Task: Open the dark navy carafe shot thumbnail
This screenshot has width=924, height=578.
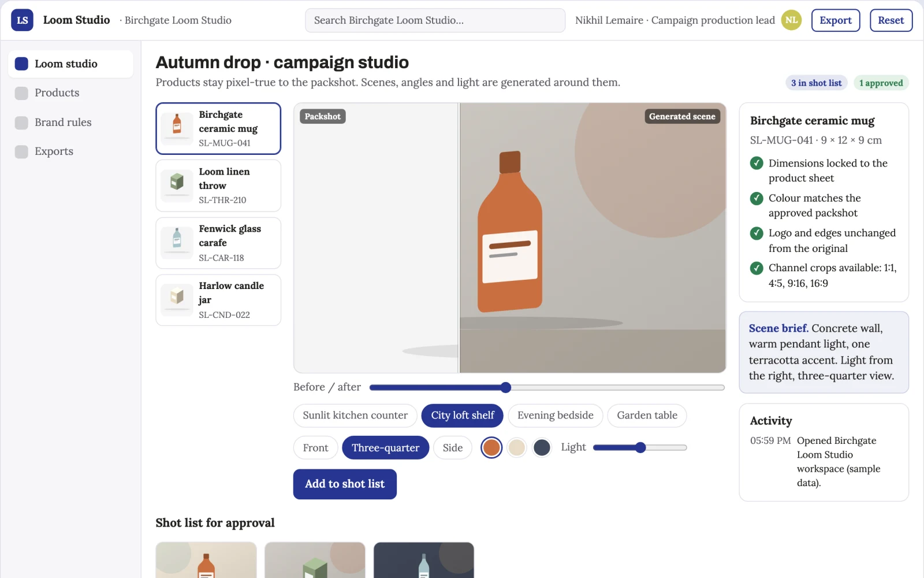Action: coord(424,560)
